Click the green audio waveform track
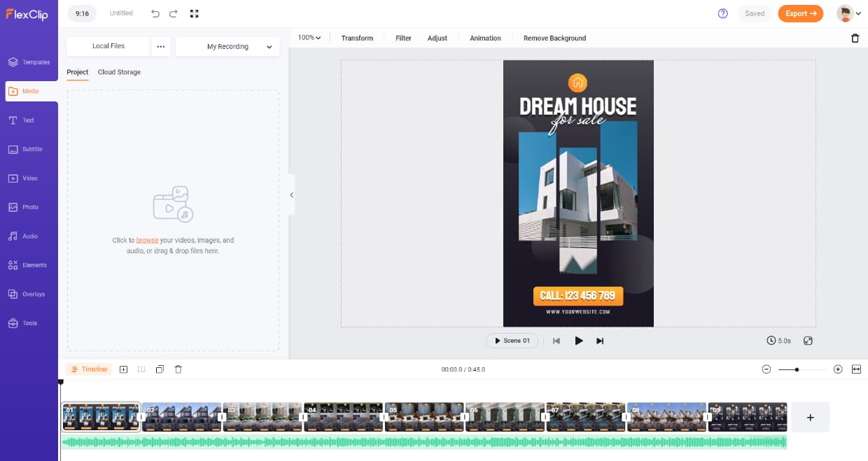The width and height of the screenshot is (868, 461). [x=424, y=442]
